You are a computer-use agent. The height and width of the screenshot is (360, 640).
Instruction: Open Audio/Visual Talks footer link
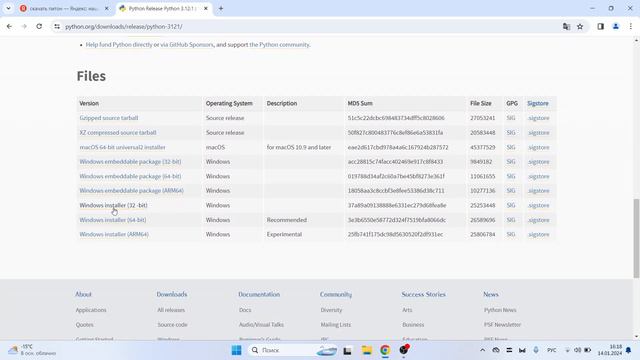point(261,325)
